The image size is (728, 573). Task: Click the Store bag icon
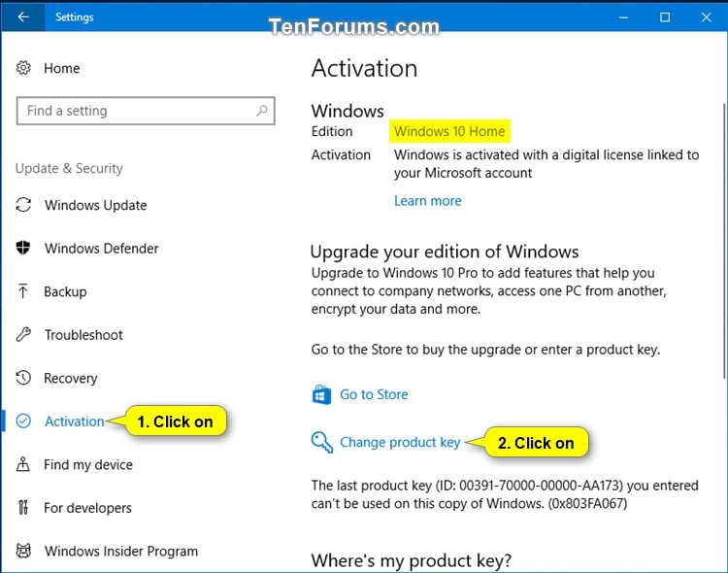(321, 394)
